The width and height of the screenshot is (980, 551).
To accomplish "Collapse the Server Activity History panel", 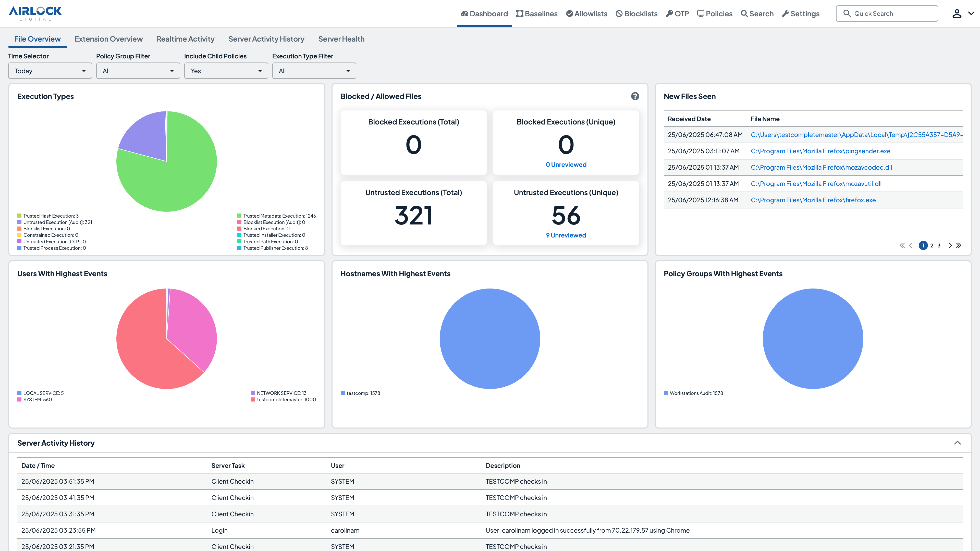I will (957, 443).
